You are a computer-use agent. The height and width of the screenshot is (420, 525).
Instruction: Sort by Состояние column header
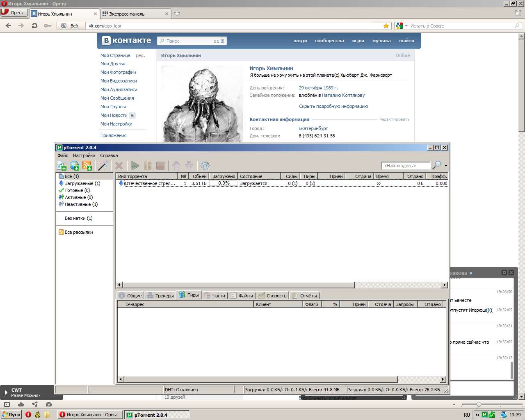pyautogui.click(x=259, y=176)
